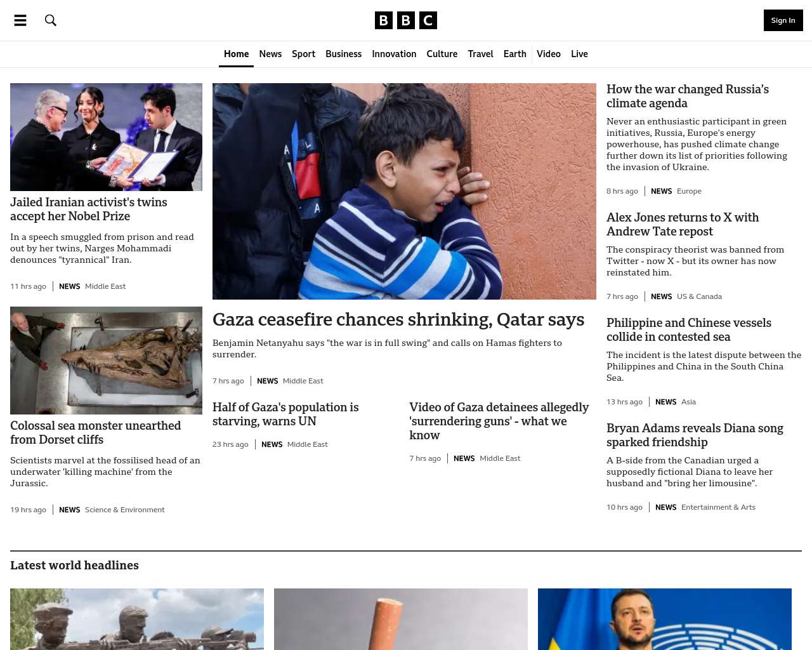Open the Earth section
812x650 pixels.
click(515, 54)
